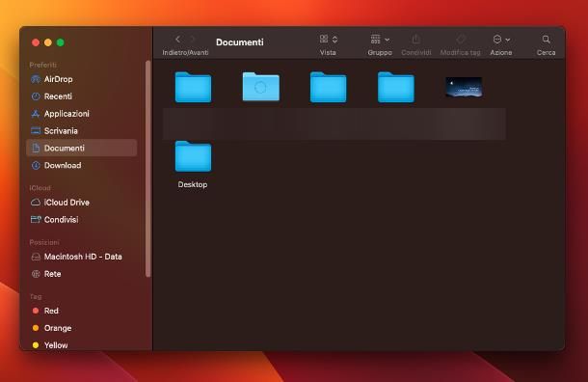Select the night sky image thumbnail
Screen dimensions: 588x382
464,87
